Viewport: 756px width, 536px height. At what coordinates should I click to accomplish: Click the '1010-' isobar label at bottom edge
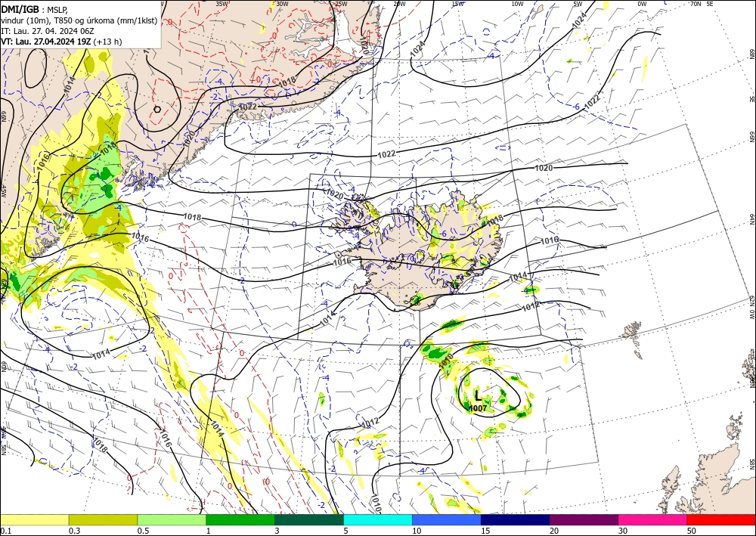pos(376,503)
